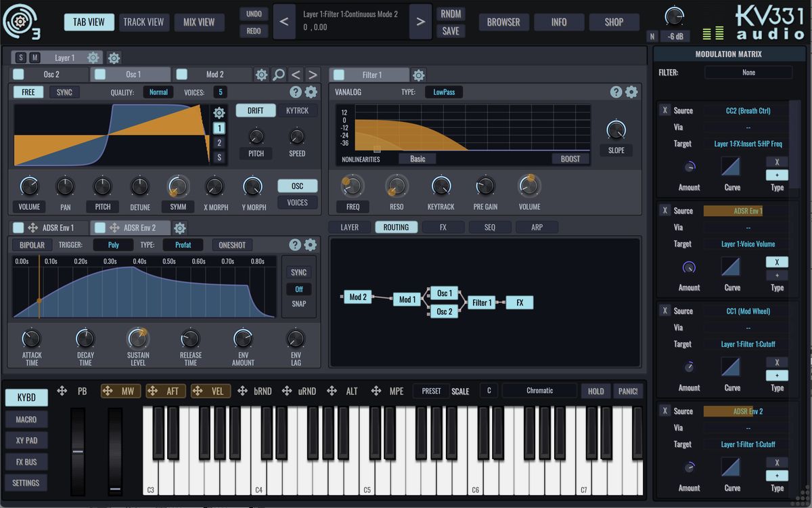The height and width of the screenshot is (508, 812).
Task: Open the LowPass filter type dropdown
Action: tap(443, 91)
